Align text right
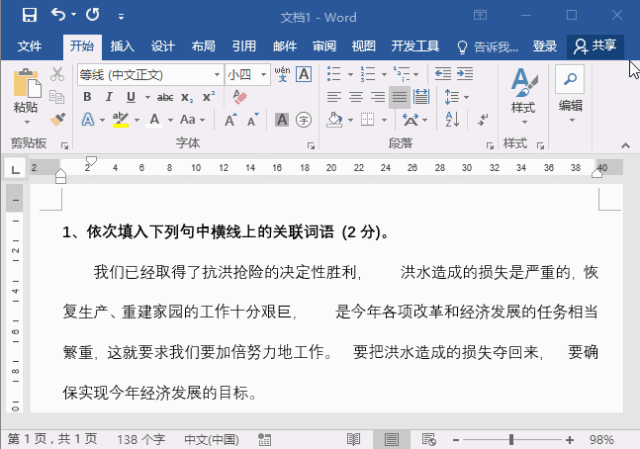640x449 pixels. 378,97
